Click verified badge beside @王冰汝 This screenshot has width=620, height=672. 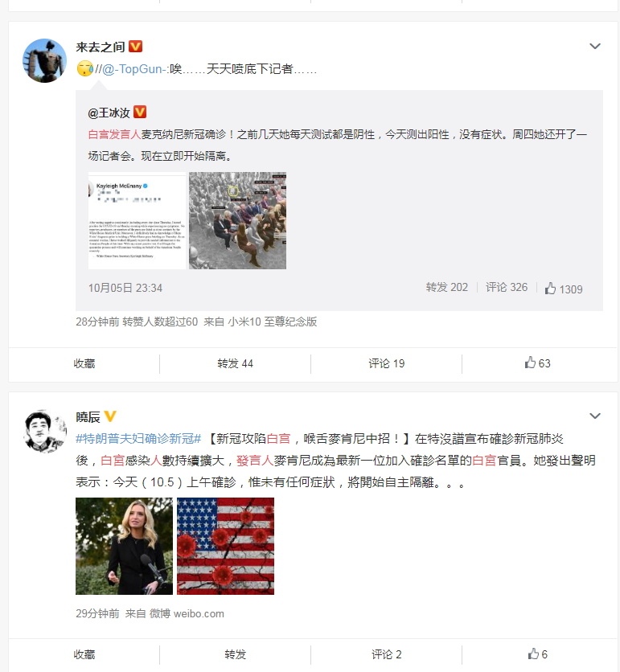click(140, 112)
